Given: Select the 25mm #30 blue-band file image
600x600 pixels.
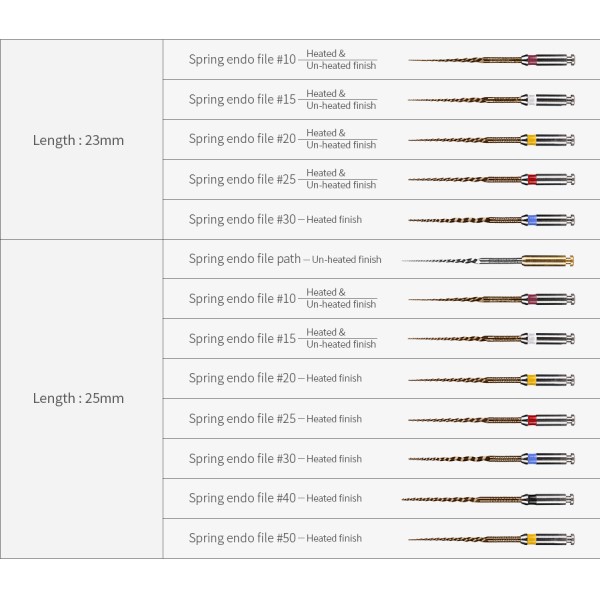Looking at the screenshot, I should point(491,458).
